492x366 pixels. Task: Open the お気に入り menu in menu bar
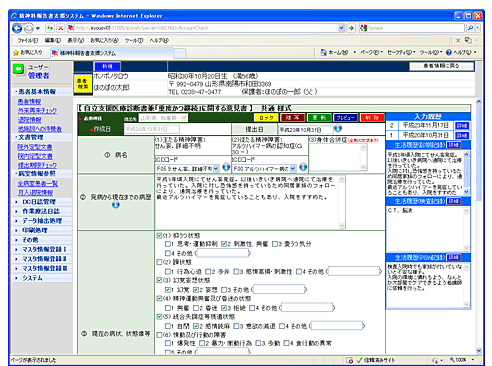104,40
